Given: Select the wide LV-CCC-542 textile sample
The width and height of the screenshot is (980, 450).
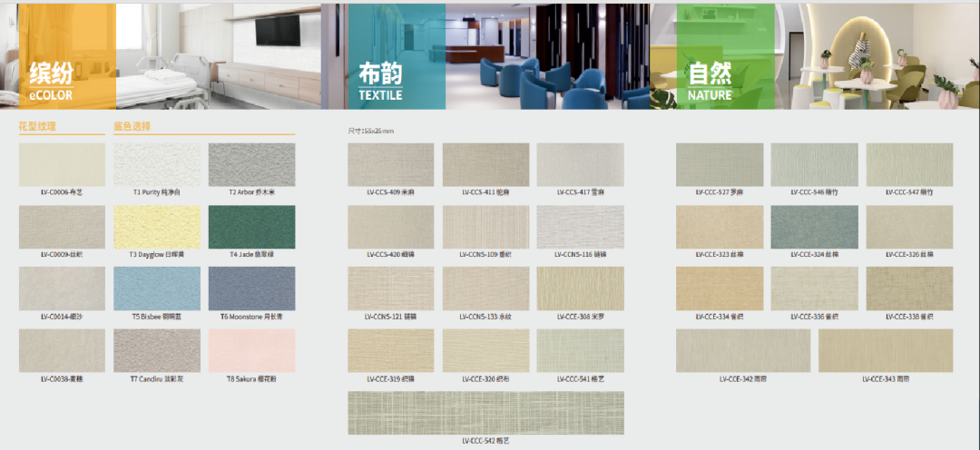Looking at the screenshot, I should [x=485, y=413].
